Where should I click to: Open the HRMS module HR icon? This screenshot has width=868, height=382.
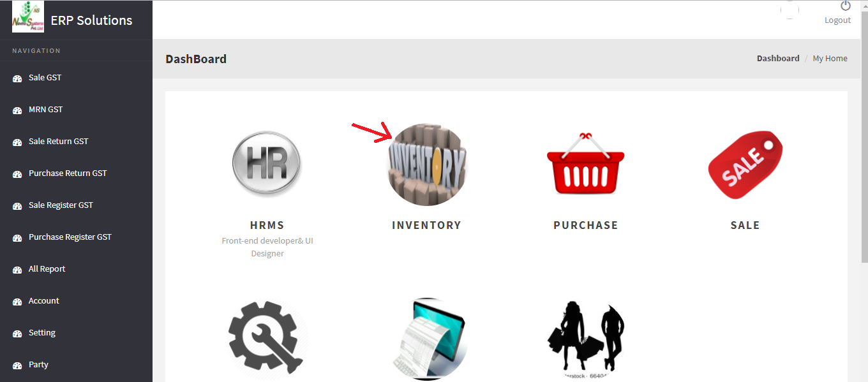267,164
